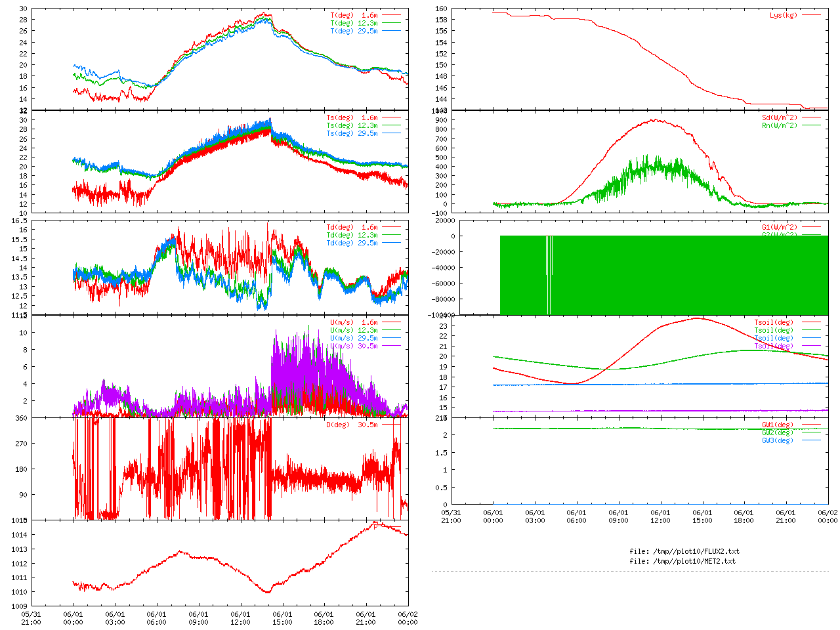This screenshot has height=630, width=840.
Task: Click the Lys(kg) legend label
Action: 784,15
